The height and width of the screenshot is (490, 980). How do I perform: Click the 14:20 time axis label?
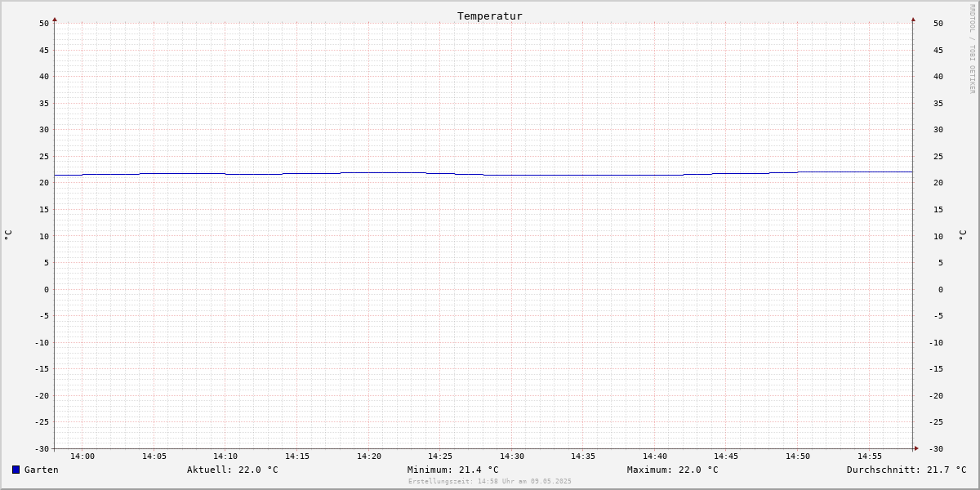pyautogui.click(x=369, y=456)
